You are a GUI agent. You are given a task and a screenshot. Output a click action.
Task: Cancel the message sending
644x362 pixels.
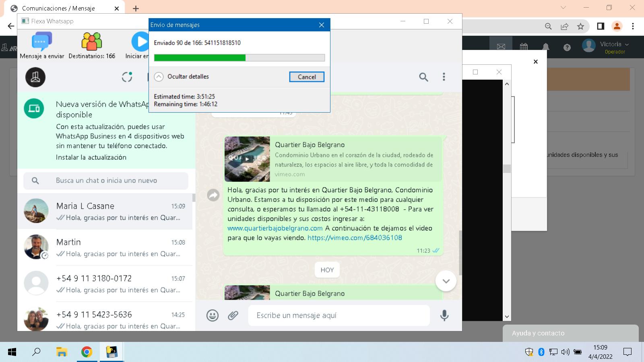[307, 77]
